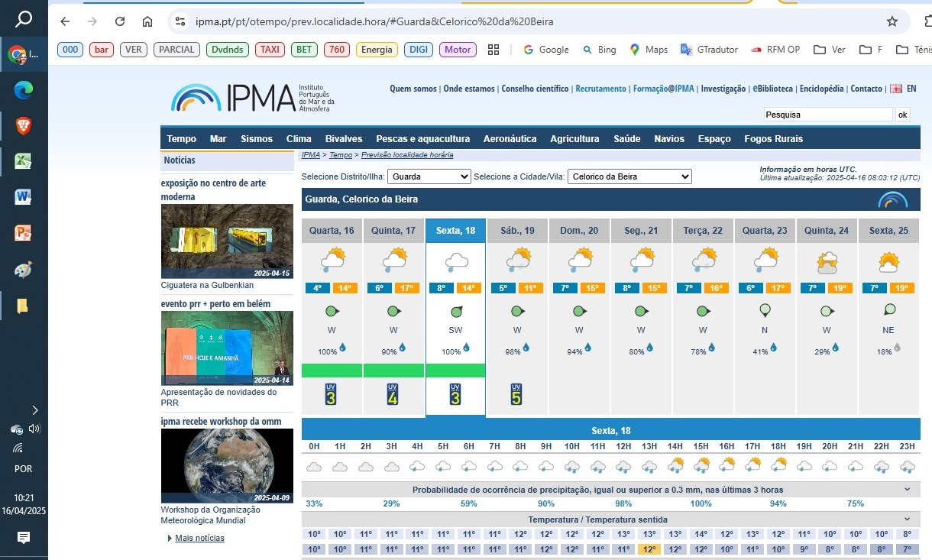
Task: Open site information icon in address bar
Action: (x=180, y=21)
